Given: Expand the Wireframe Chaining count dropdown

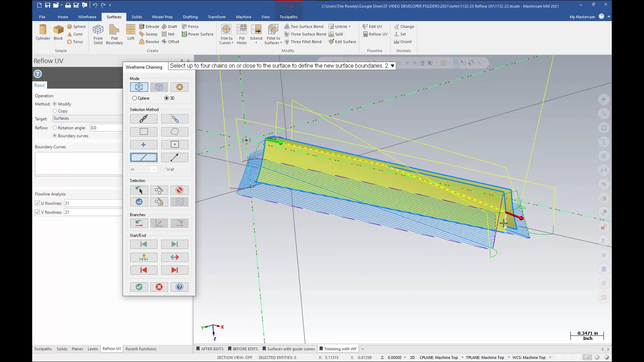Looking at the screenshot, I should [x=393, y=66].
